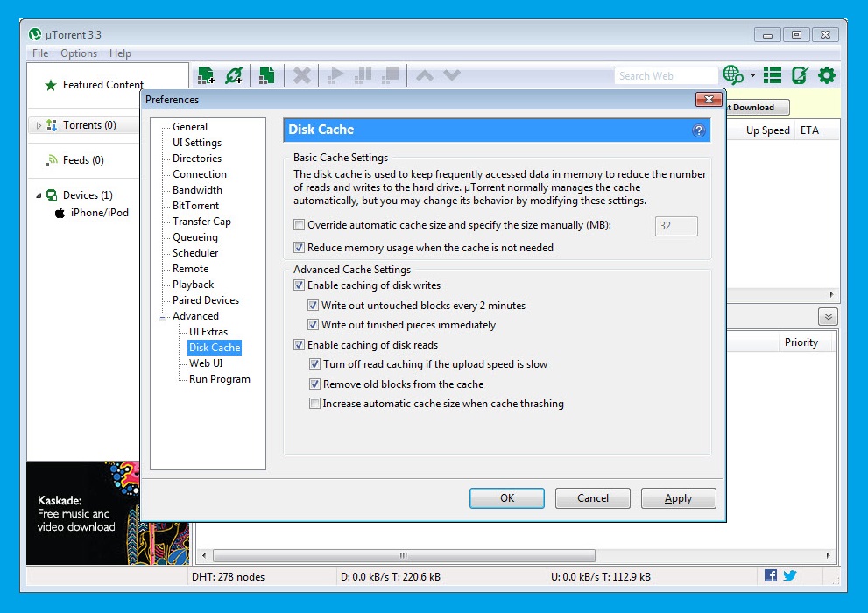Click the Facebook icon in status bar
This screenshot has width=868, height=613.
pos(771,575)
